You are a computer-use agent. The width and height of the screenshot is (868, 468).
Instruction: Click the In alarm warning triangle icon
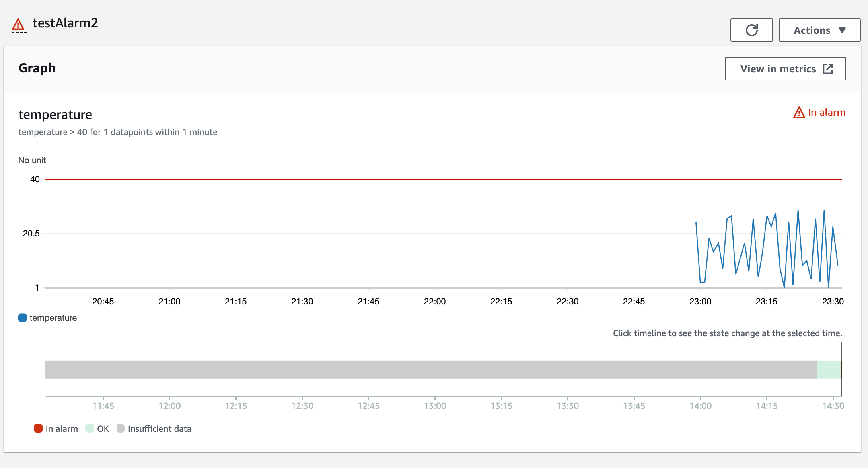point(799,113)
